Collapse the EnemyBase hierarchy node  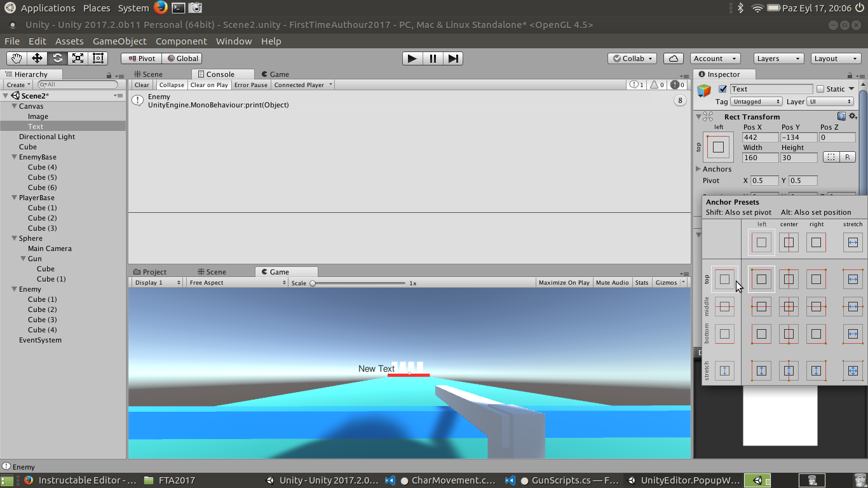[14, 157]
